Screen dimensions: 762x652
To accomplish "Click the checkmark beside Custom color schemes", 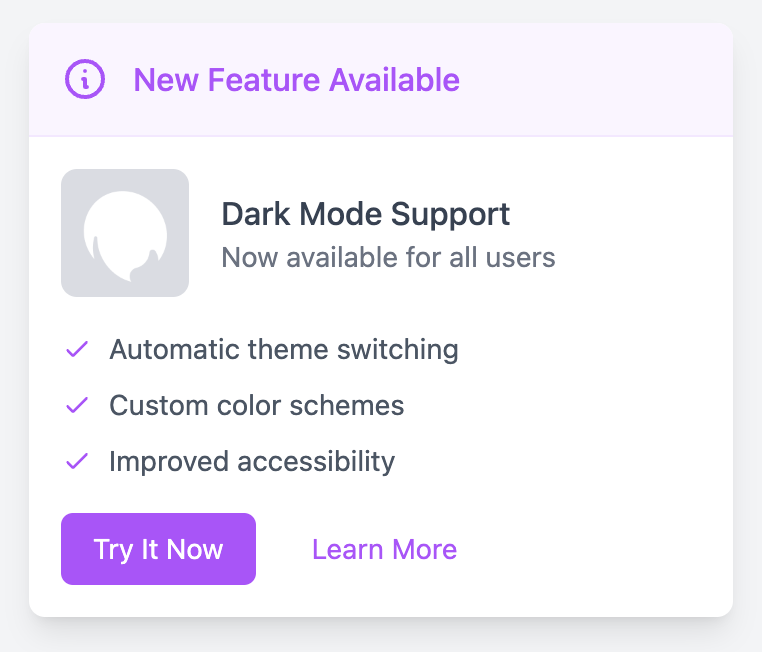I will click(x=77, y=405).
